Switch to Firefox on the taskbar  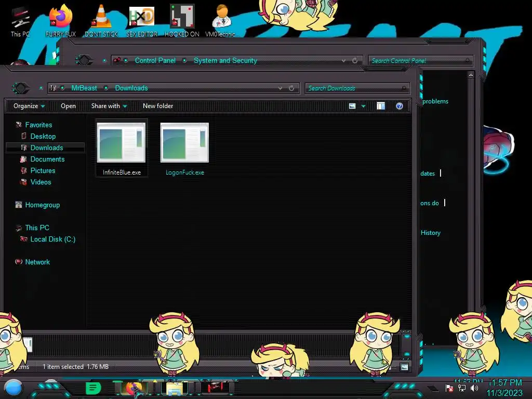pos(134,388)
